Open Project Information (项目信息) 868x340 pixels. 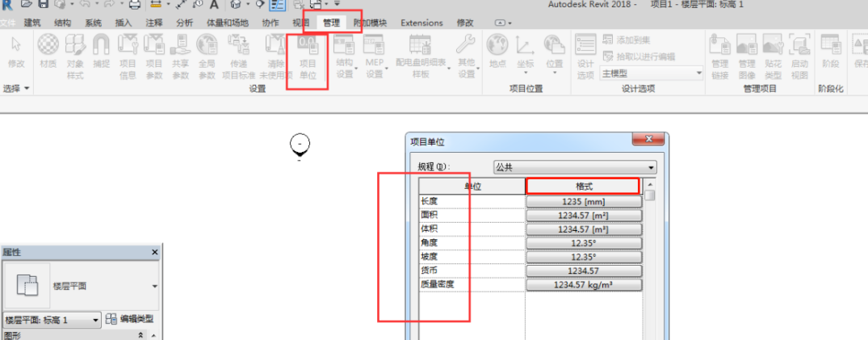(128, 57)
